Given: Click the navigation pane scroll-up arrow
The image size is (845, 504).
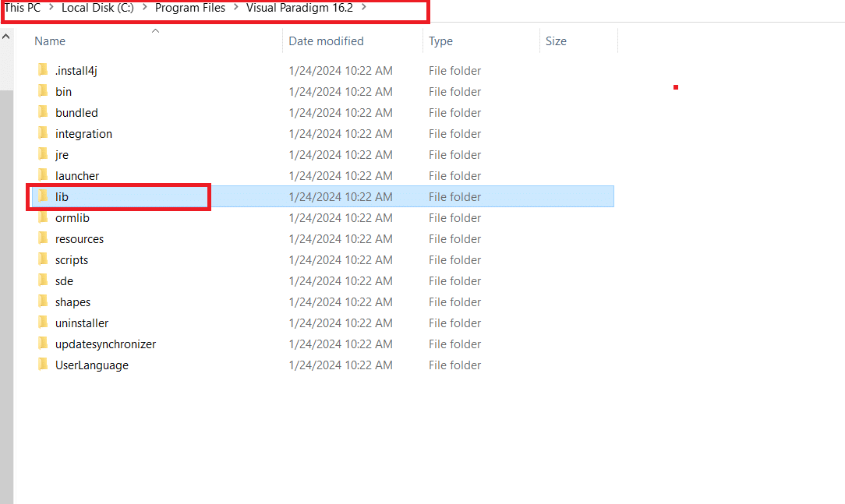Looking at the screenshot, I should (6, 37).
